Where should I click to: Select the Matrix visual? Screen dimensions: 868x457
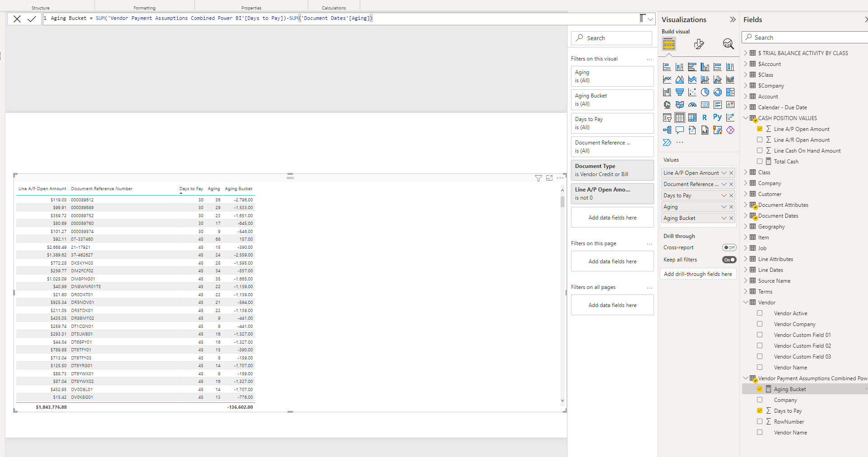692,117
